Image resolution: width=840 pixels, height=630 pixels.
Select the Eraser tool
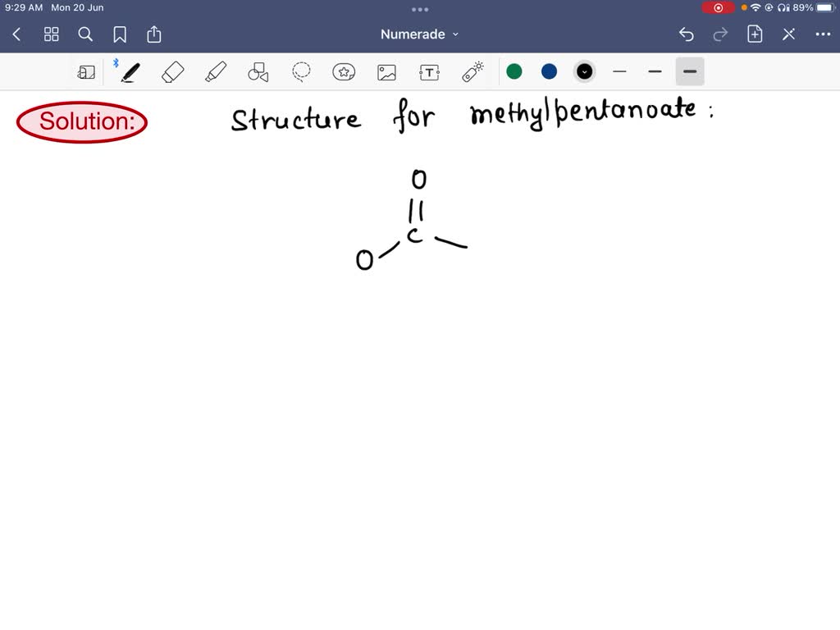coord(173,72)
